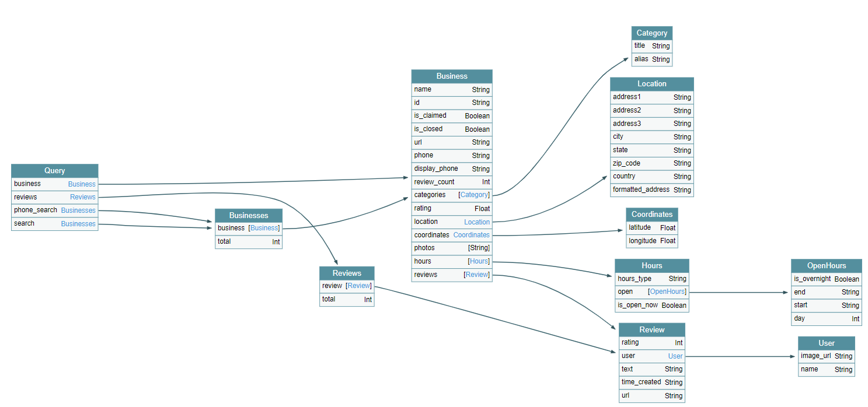
Task: Select the Query type header
Action: [54, 170]
